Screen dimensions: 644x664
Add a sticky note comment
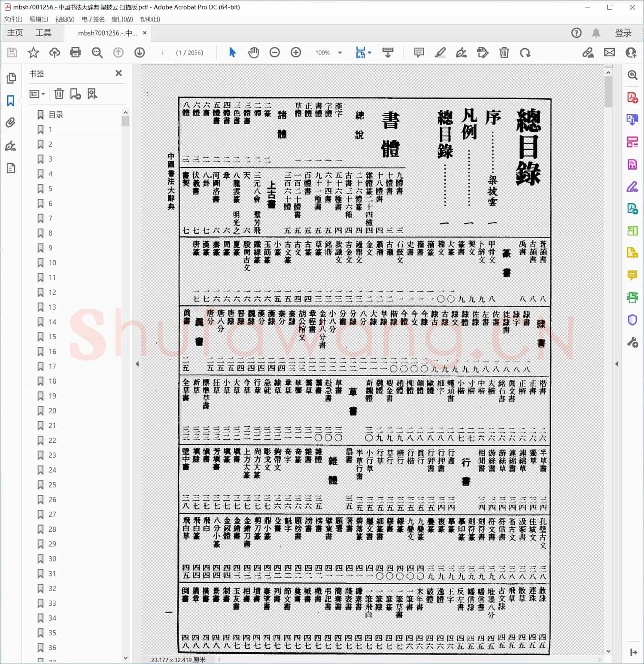(x=419, y=52)
